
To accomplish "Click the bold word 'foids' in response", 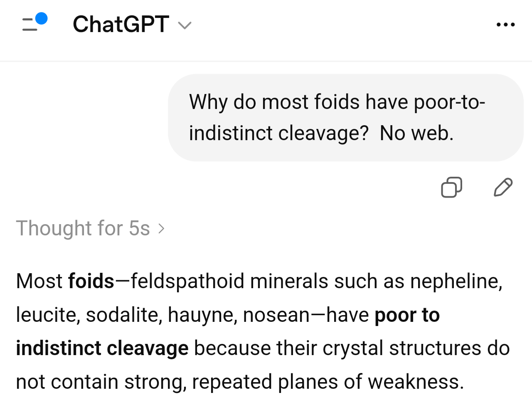I will (x=91, y=281).
